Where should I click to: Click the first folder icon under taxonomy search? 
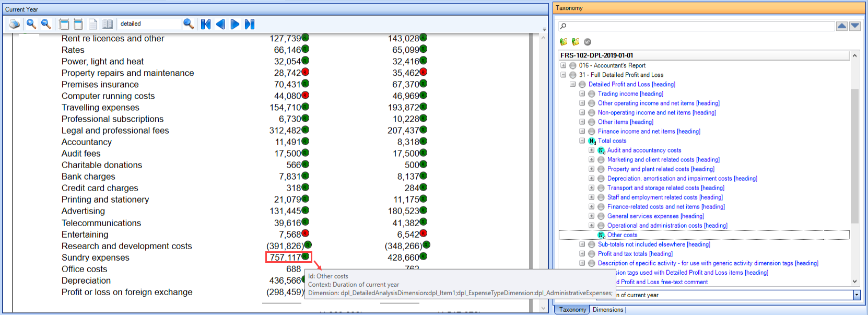click(564, 42)
